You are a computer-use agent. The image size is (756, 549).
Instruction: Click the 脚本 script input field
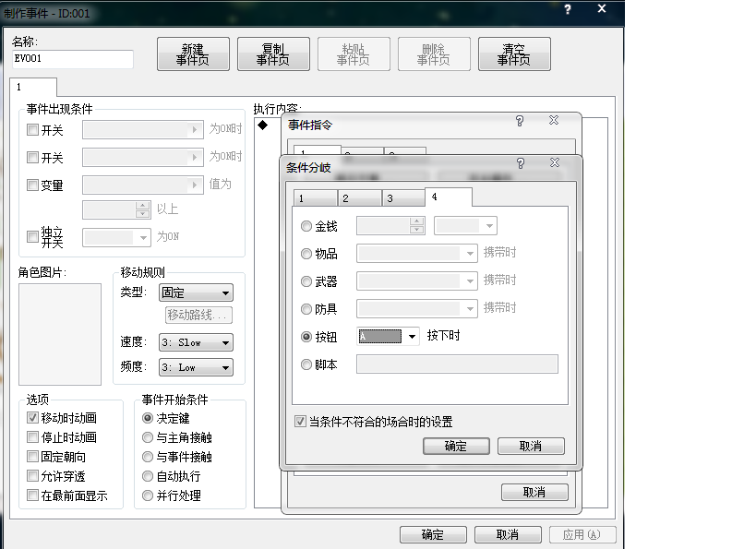click(x=457, y=364)
